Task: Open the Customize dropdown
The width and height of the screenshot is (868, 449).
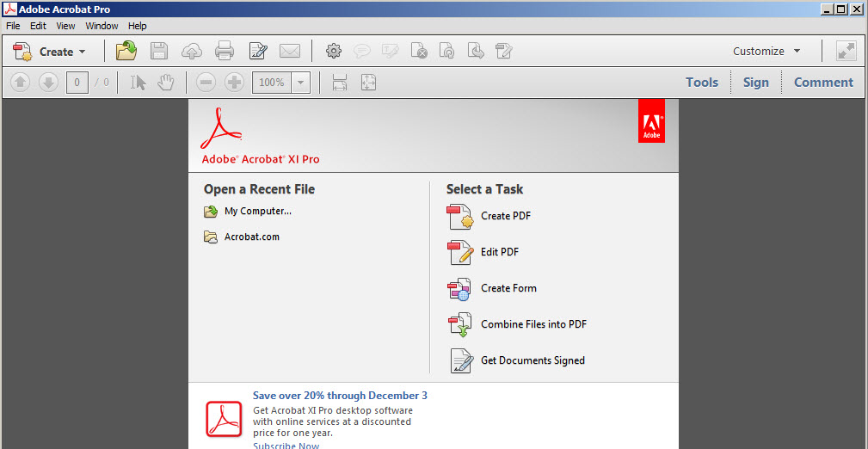Action: tap(766, 51)
